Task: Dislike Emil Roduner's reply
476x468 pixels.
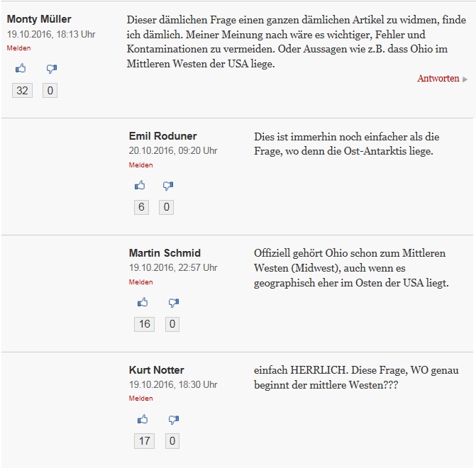Action: tap(168, 186)
